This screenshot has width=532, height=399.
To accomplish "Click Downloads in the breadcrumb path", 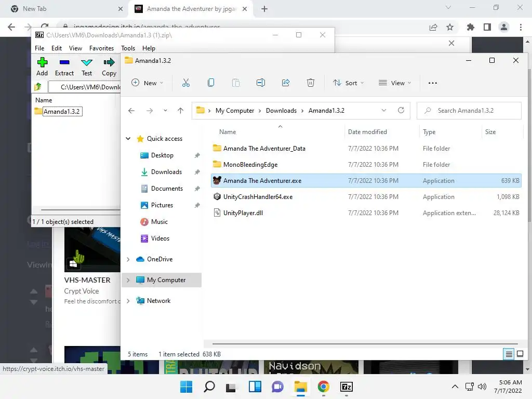I will click(281, 111).
